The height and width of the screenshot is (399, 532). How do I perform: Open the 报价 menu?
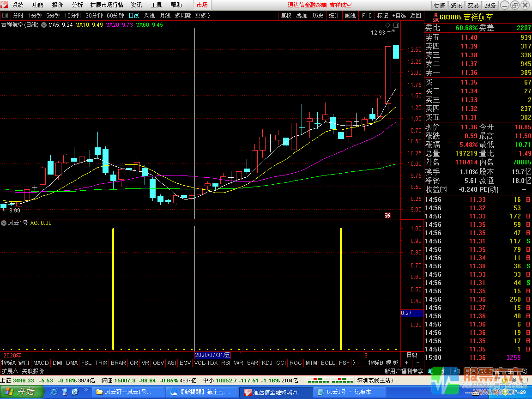point(57,5)
